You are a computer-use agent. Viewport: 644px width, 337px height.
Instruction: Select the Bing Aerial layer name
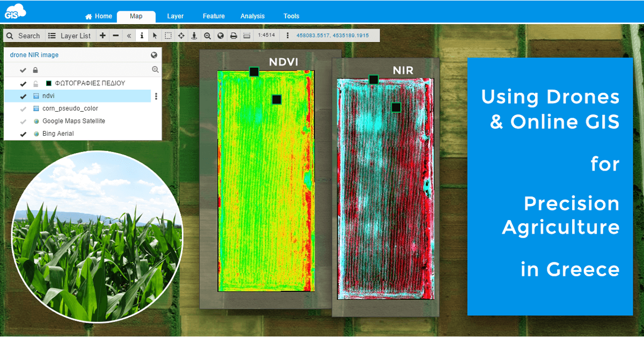point(58,134)
